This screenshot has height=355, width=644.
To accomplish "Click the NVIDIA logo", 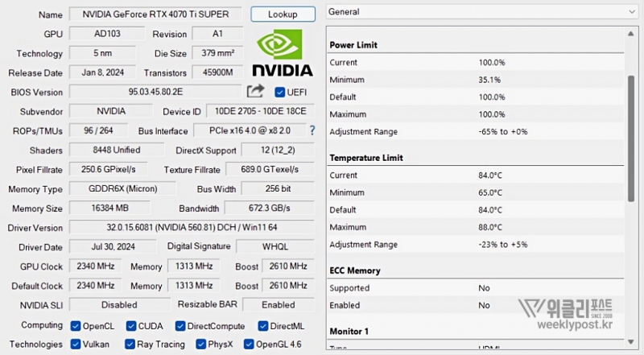I will pyautogui.click(x=283, y=52).
